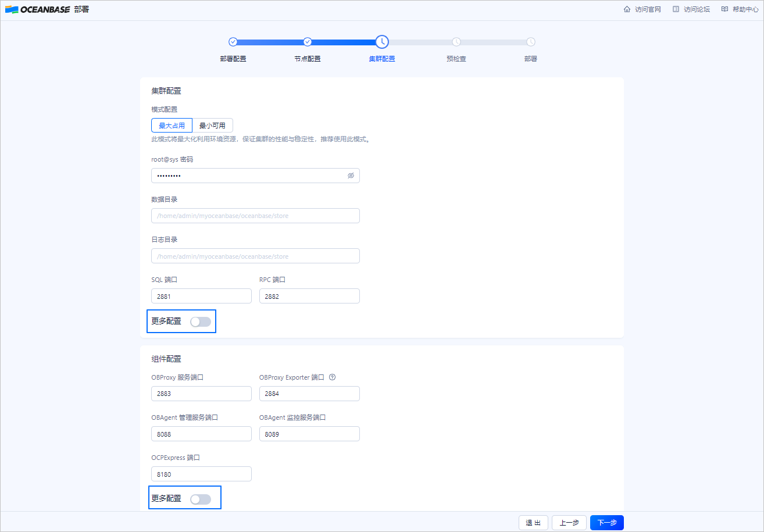
Task: Click the forum icon beside 访问论坛
Action: 675,9
